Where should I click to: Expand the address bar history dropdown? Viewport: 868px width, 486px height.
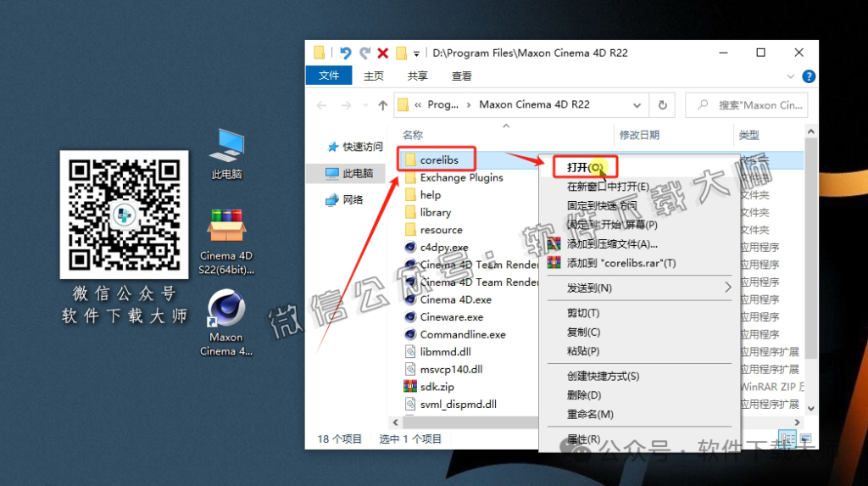[x=637, y=105]
